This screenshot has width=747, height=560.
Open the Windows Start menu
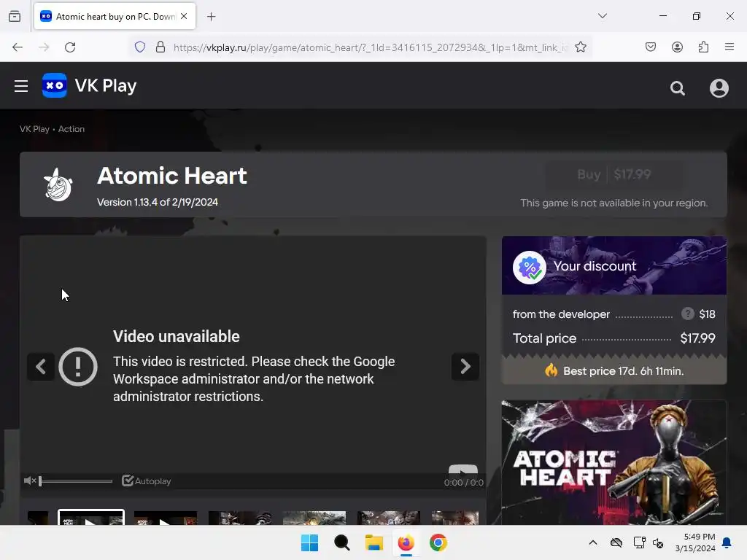[309, 542]
